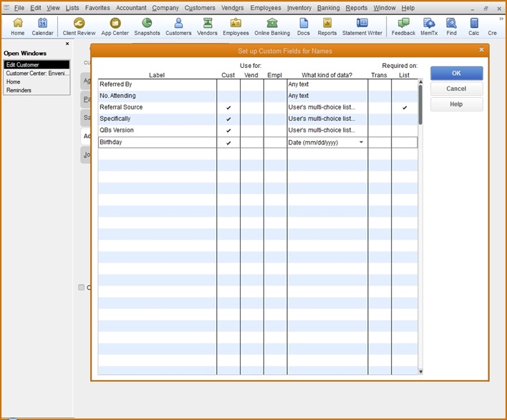Viewport: 507px width, 420px height.
Task: Select Any text cell for Referred By
Action: [327, 84]
